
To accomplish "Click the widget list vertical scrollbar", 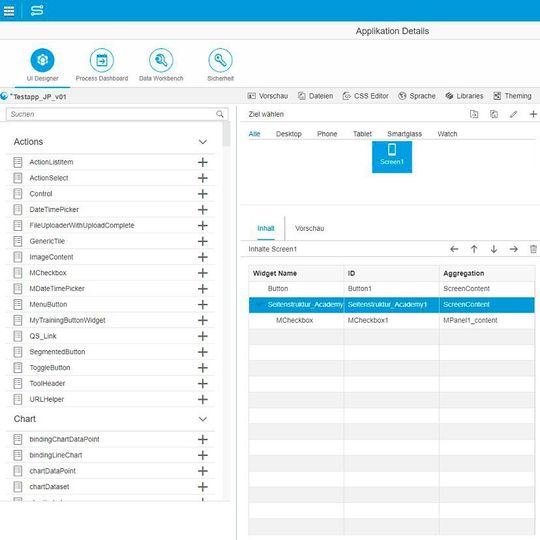I will [x=226, y=135].
